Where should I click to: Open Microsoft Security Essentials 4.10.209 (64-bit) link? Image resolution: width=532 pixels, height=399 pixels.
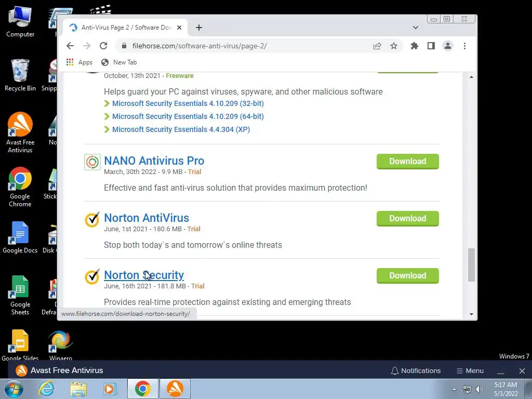[x=188, y=116]
